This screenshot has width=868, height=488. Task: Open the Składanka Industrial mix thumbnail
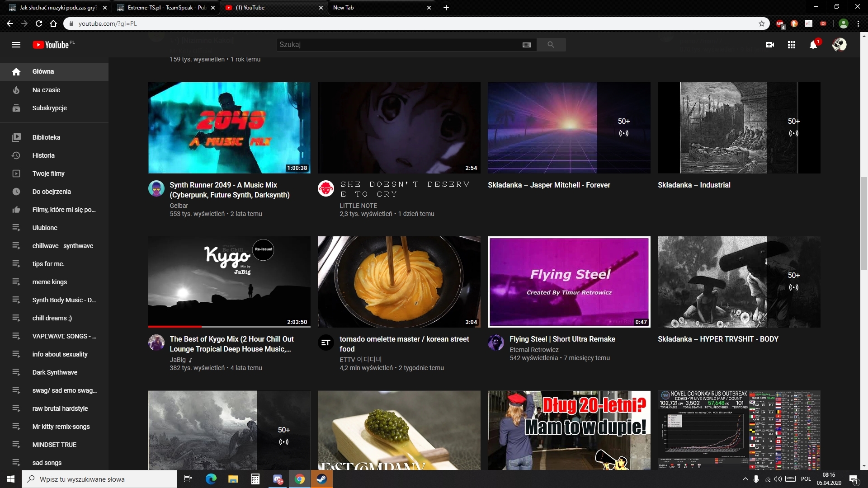[739, 128]
